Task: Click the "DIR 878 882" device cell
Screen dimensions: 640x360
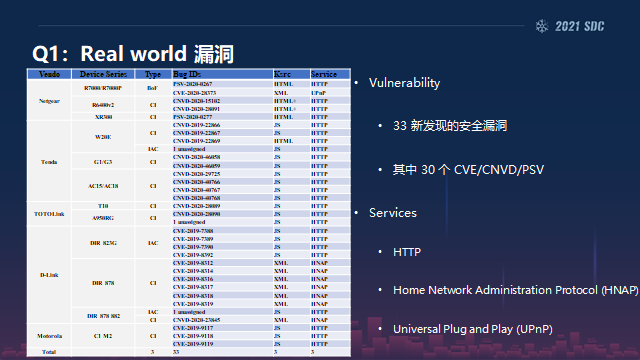Action: coord(103,316)
